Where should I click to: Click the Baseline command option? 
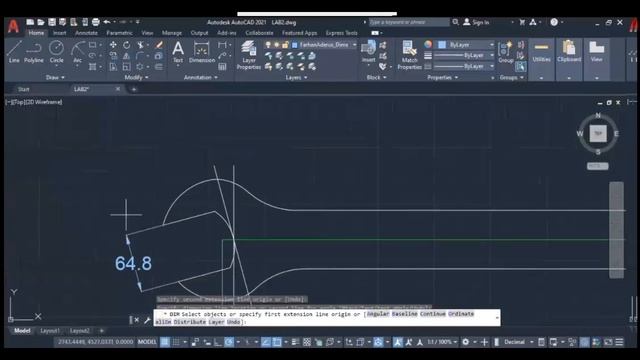404,314
